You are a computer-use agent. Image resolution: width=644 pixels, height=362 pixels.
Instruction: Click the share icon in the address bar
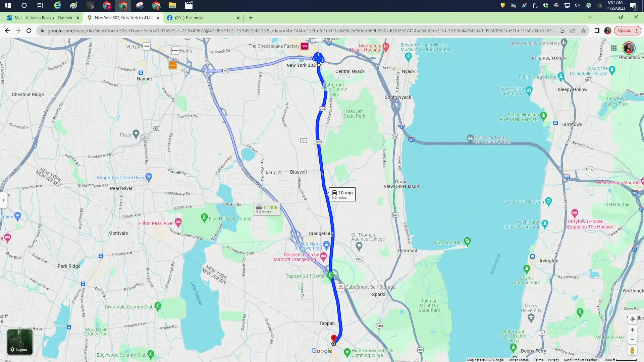(573, 31)
